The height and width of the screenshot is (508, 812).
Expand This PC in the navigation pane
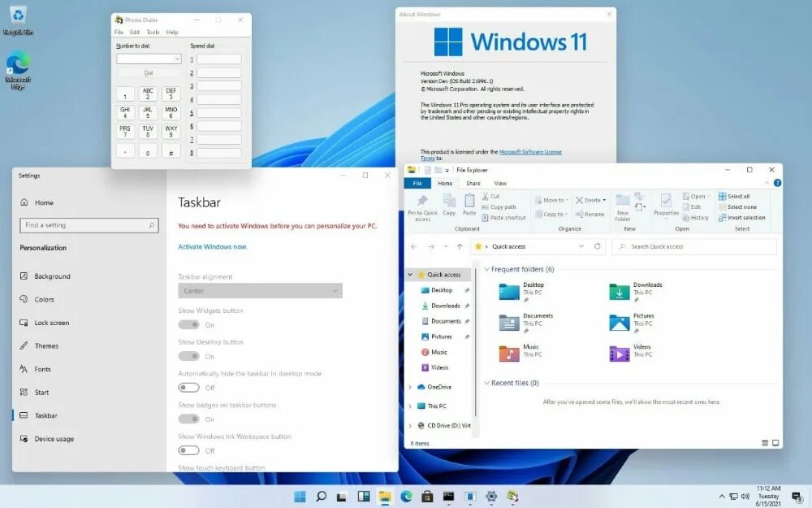point(410,406)
